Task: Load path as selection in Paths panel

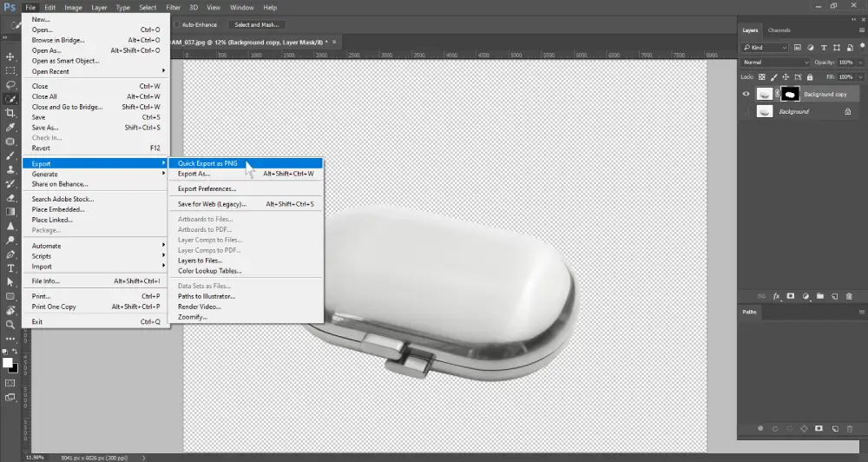Action: click(x=789, y=429)
